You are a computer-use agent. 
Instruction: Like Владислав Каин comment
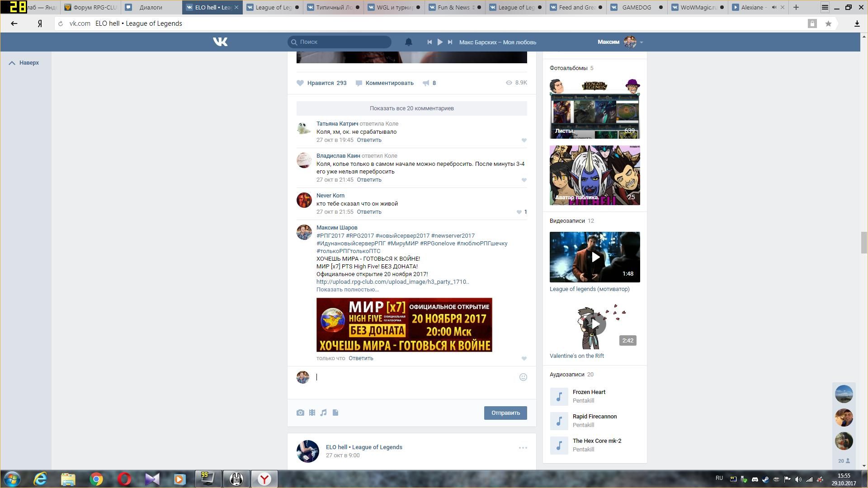tap(524, 180)
